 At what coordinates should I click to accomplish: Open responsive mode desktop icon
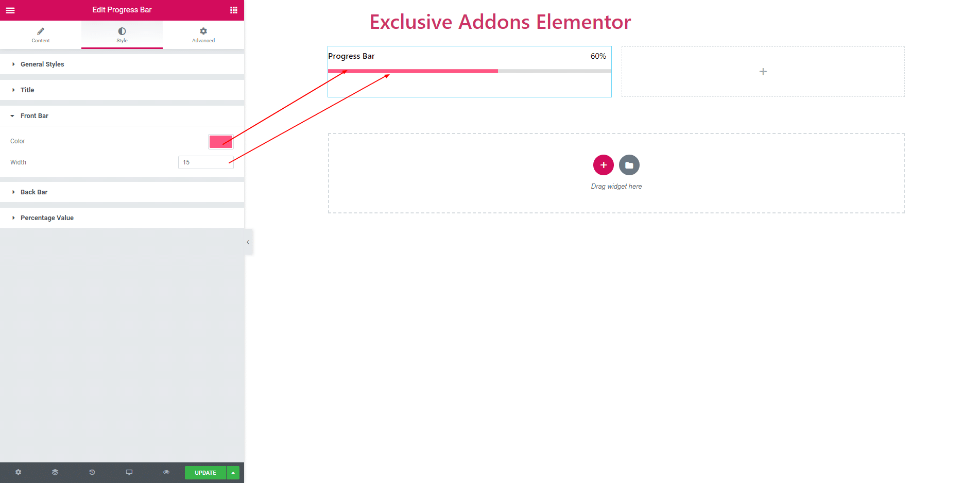click(x=129, y=472)
